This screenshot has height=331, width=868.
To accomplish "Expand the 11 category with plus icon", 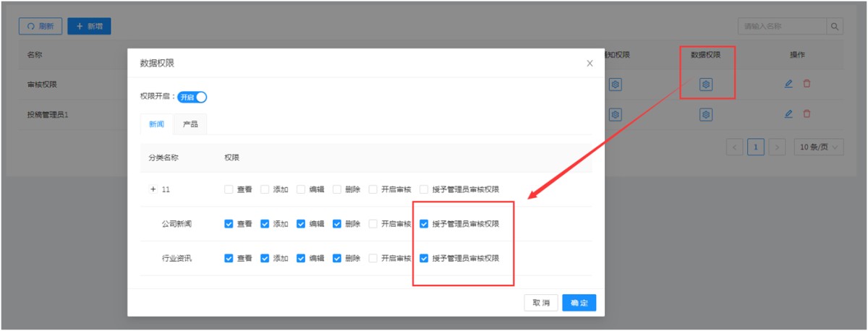I will pyautogui.click(x=153, y=189).
